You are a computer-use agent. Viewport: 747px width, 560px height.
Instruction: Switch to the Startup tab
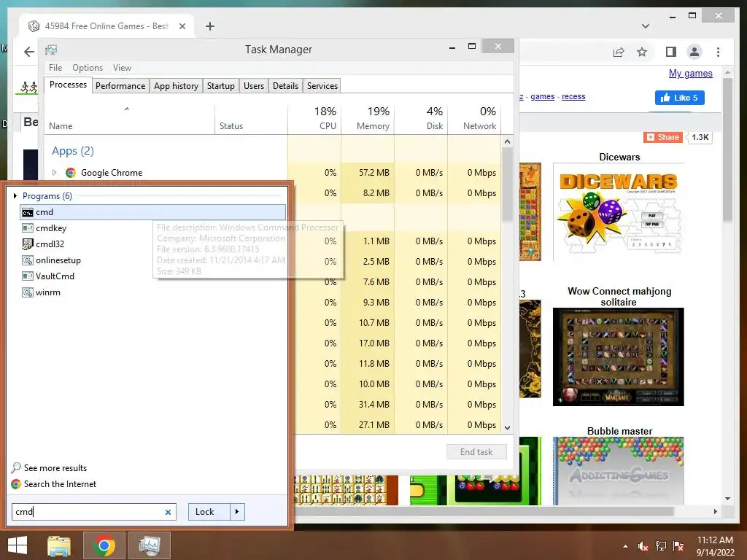pos(220,86)
